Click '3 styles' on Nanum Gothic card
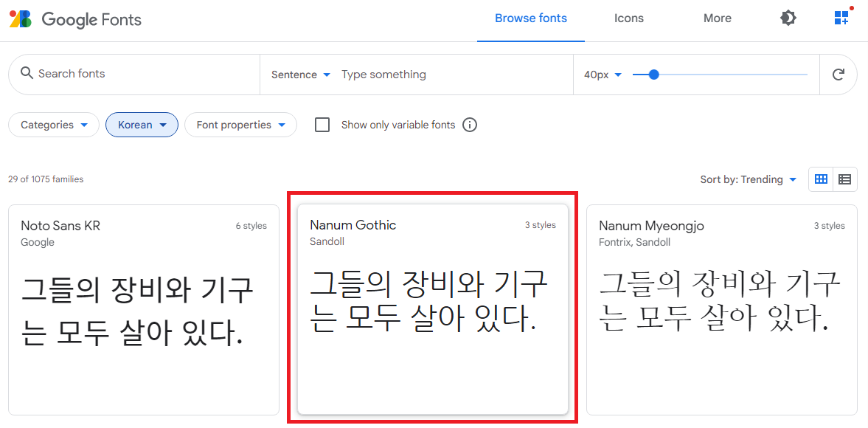This screenshot has height=428, width=868. (541, 225)
